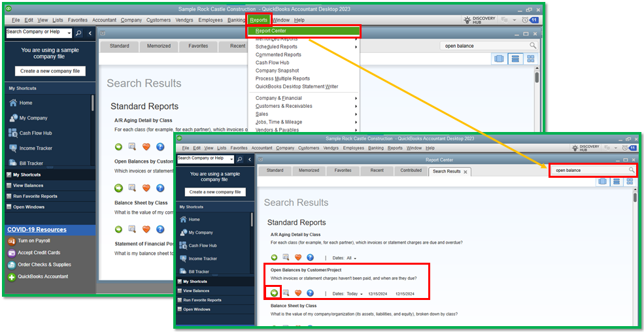Open help for A/R Aging Detail, back window

tap(160, 146)
